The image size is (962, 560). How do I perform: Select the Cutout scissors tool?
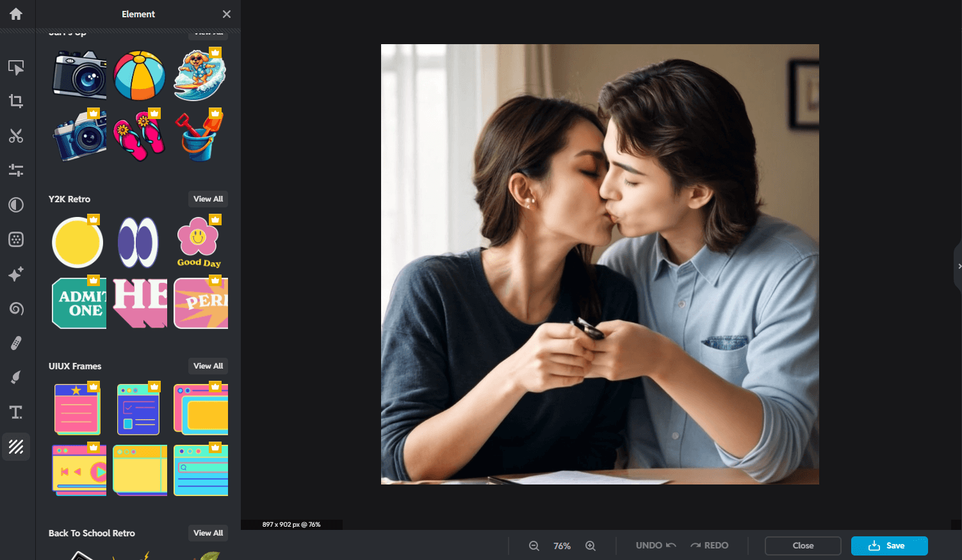[16, 136]
